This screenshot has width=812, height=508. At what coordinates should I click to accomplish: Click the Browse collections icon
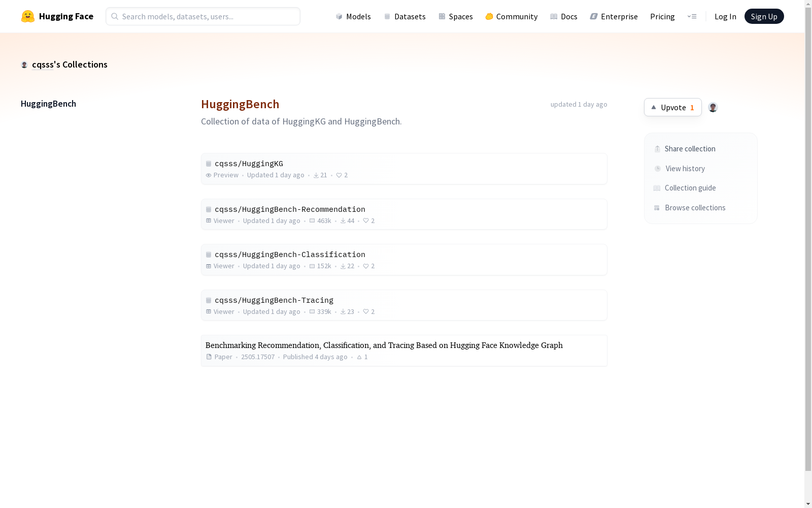[x=657, y=208]
